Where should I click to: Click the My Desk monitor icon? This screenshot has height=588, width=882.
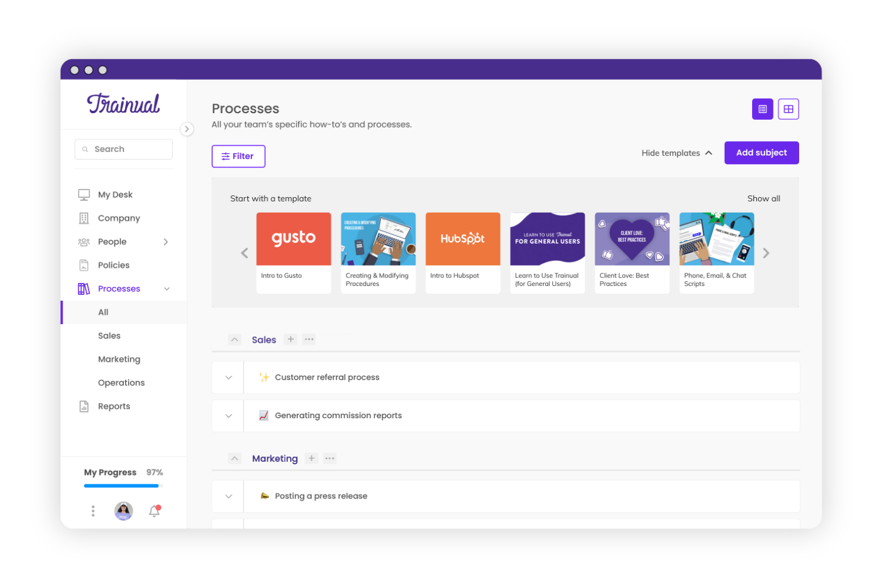coord(84,194)
